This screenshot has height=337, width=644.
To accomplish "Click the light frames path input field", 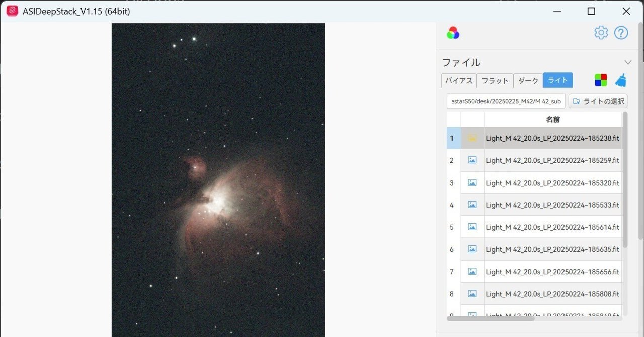I will tap(506, 101).
